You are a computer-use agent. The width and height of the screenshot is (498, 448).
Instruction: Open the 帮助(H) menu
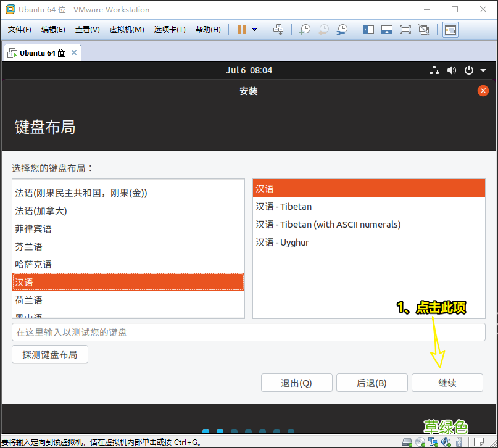click(x=209, y=30)
